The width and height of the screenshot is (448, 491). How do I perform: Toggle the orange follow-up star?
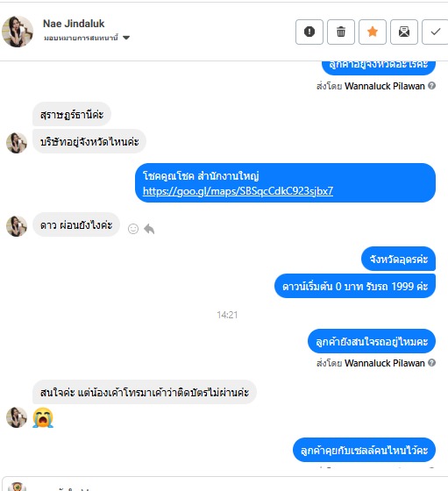click(x=373, y=32)
